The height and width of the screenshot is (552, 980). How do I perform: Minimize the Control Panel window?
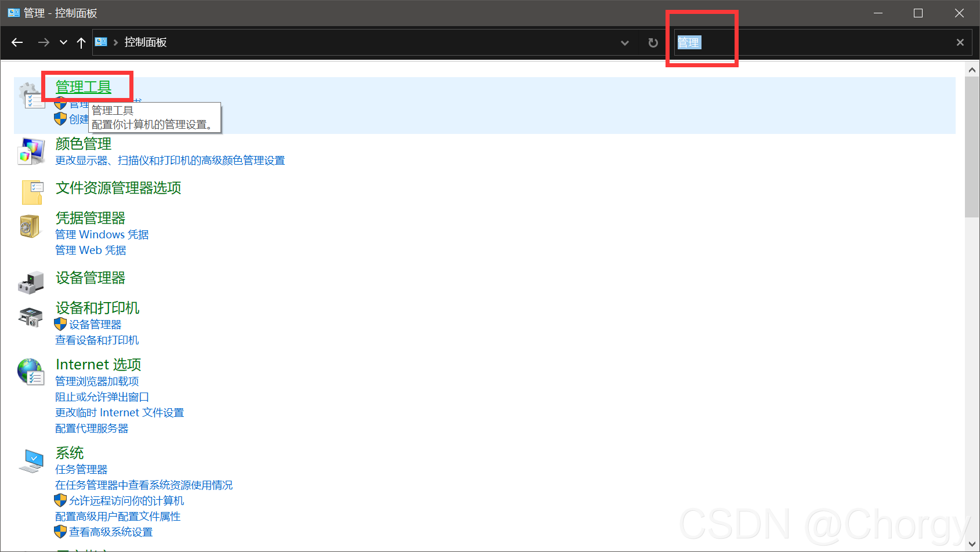878,13
